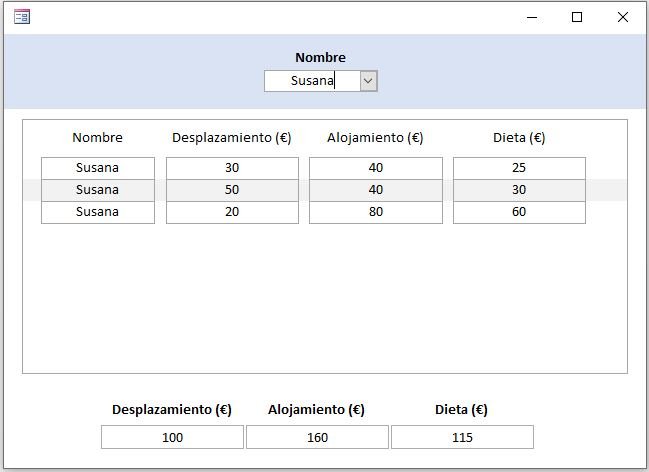Screen dimensions: 649x472
Task: Click the bold Dieta (€) totals label
Action: tap(461, 409)
